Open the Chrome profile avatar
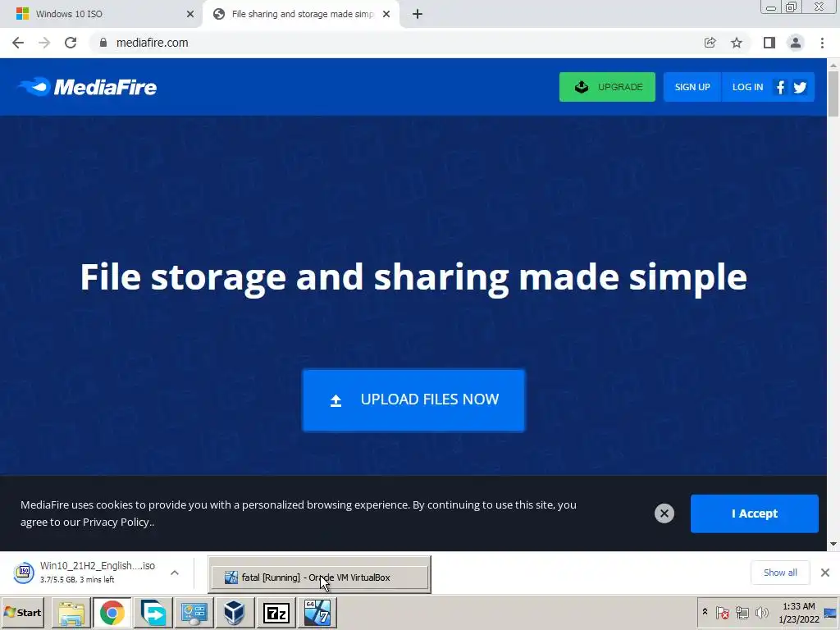This screenshot has height=630, width=840. (x=796, y=43)
